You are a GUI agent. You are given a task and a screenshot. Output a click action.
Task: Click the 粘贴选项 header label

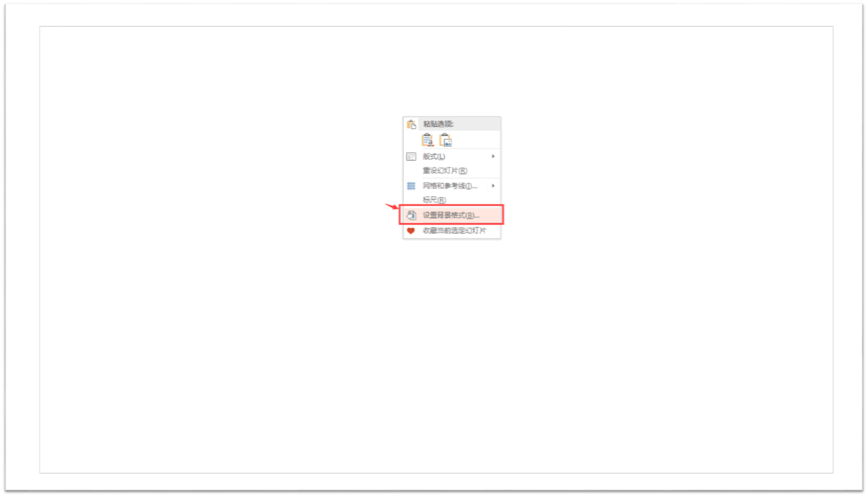[438, 124]
